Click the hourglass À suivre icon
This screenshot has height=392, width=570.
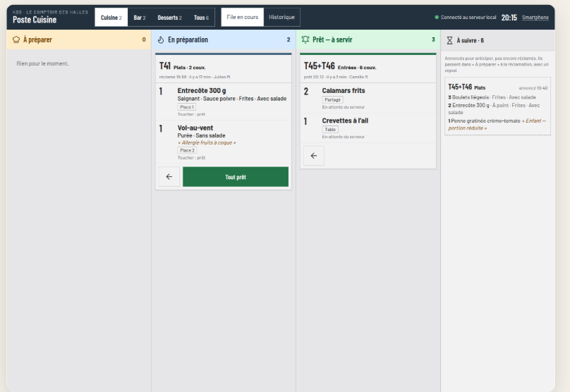coord(449,40)
